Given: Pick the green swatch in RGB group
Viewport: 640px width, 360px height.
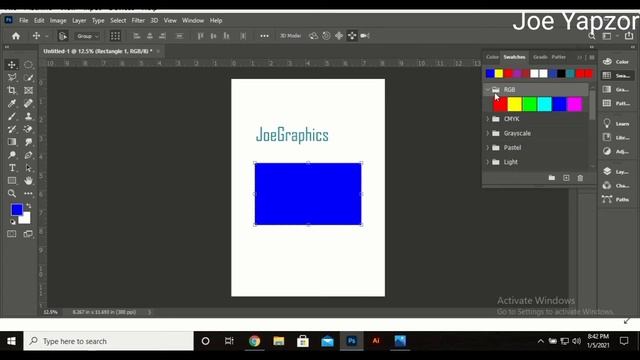Looking at the screenshot, I should coord(529,104).
